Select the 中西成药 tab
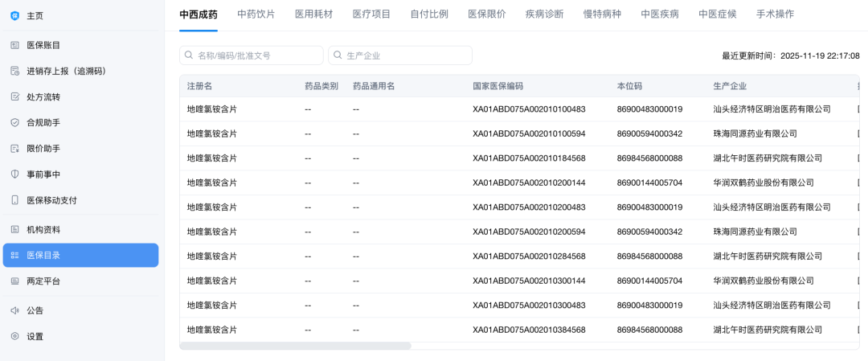This screenshot has height=361, width=868. 199,14
